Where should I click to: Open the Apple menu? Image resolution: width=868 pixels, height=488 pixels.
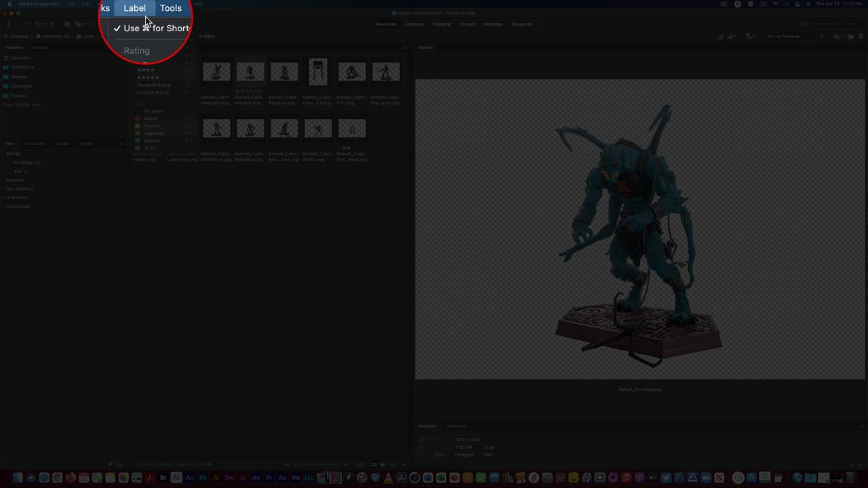coord(9,4)
